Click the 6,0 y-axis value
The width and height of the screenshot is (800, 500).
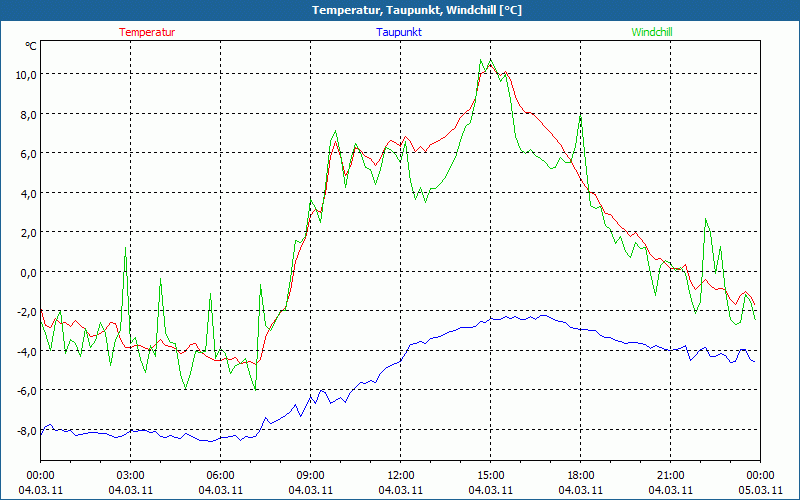29,154
